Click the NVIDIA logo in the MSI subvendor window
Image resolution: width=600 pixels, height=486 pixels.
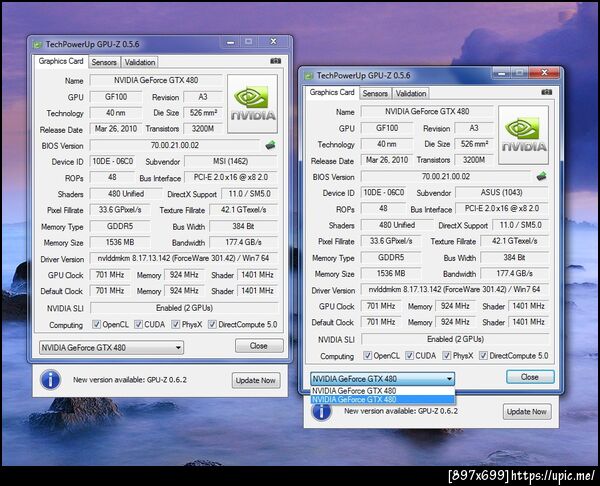[252, 104]
